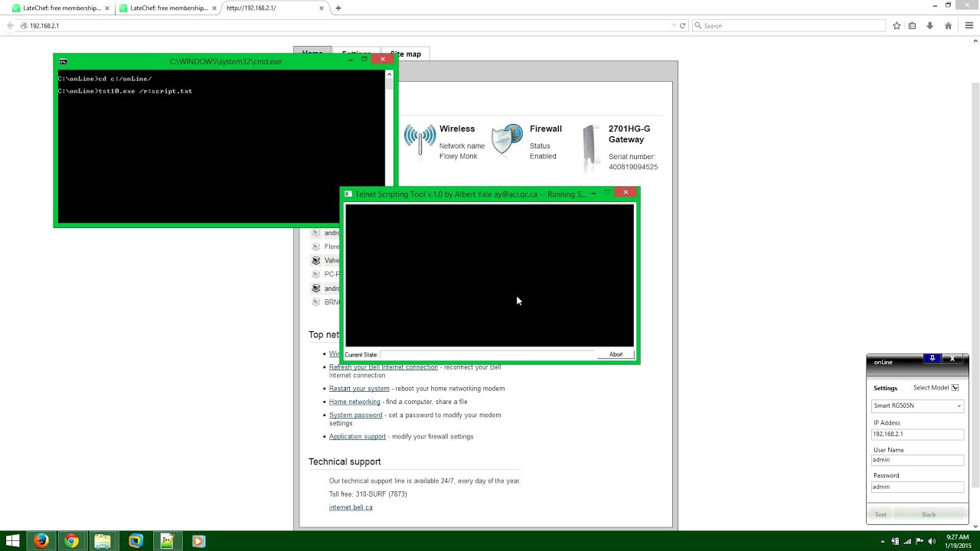Image resolution: width=980 pixels, height=551 pixels.
Task: Click the Abort button in Telnet tool
Action: (x=616, y=354)
